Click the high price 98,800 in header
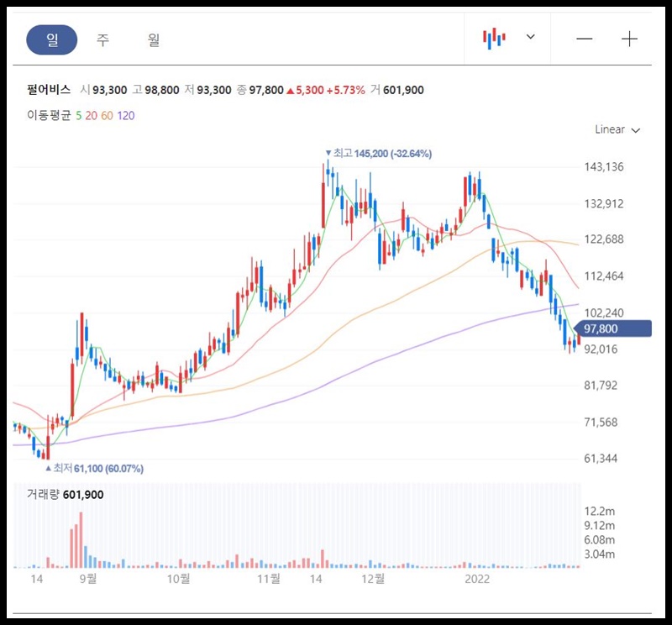The width and height of the screenshot is (672, 625). 162,90
